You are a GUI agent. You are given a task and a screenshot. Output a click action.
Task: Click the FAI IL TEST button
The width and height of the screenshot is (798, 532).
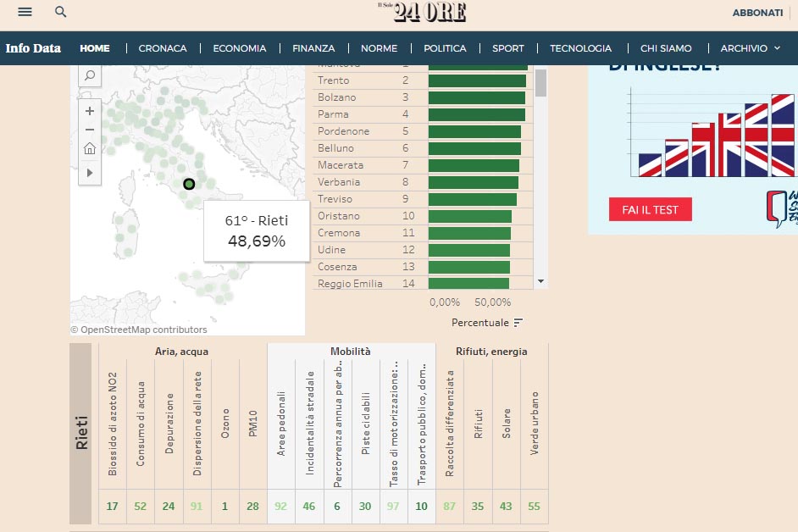(650, 209)
